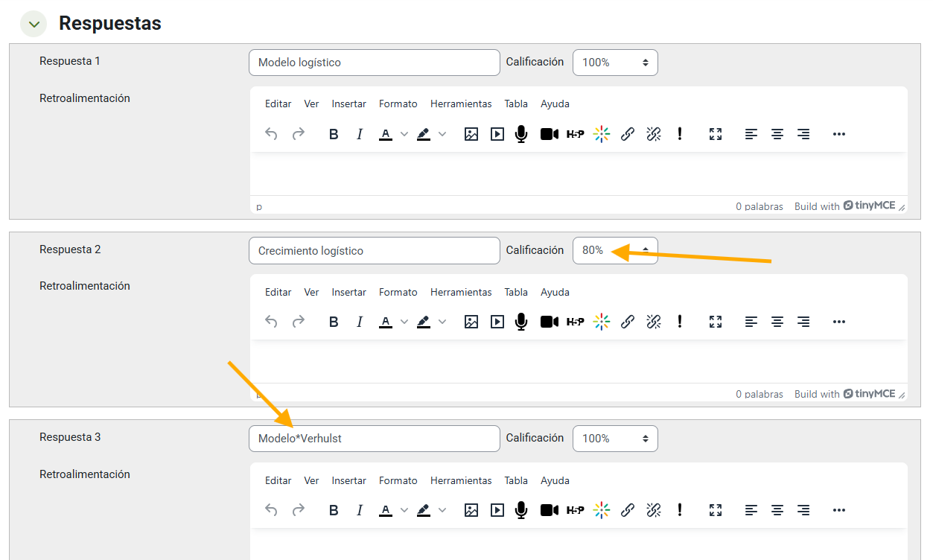
Task: Open Formato menu in Respuesta 2 editor
Action: [x=398, y=292]
